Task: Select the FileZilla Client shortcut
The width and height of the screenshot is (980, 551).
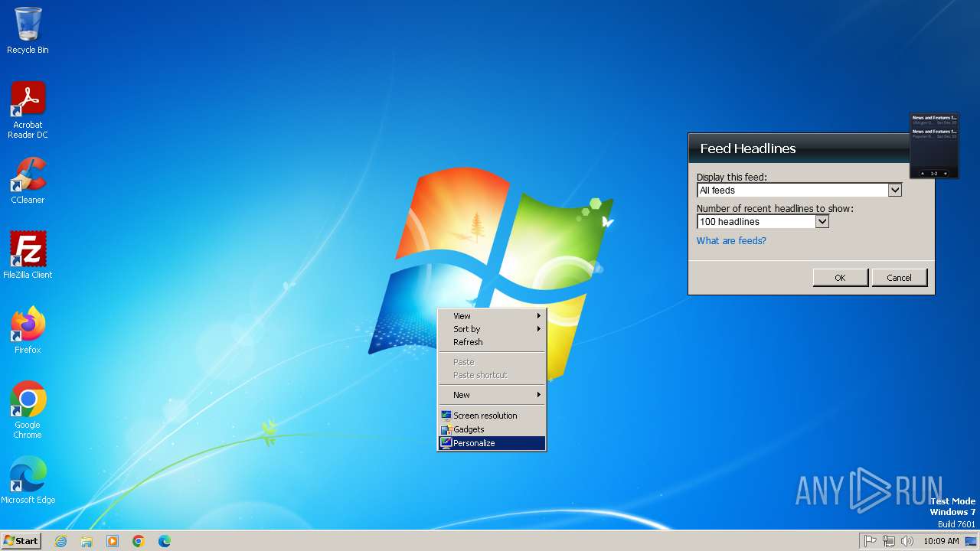Action: click(28, 256)
